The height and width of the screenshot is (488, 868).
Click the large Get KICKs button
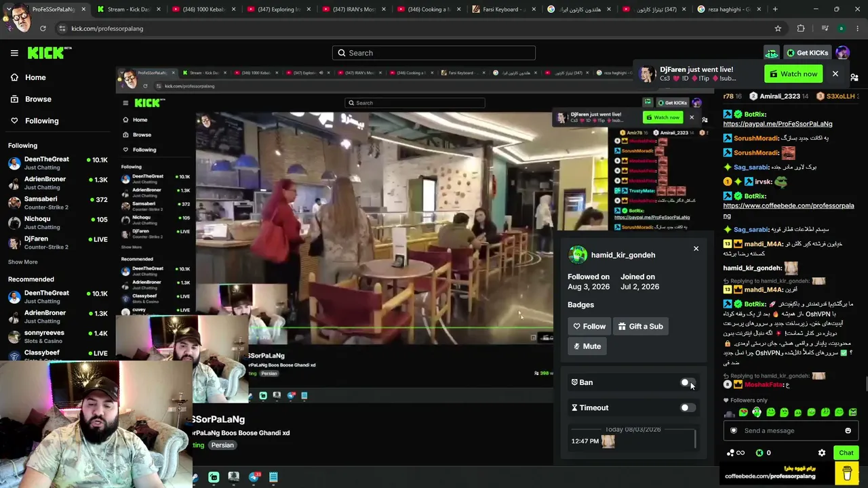click(806, 53)
